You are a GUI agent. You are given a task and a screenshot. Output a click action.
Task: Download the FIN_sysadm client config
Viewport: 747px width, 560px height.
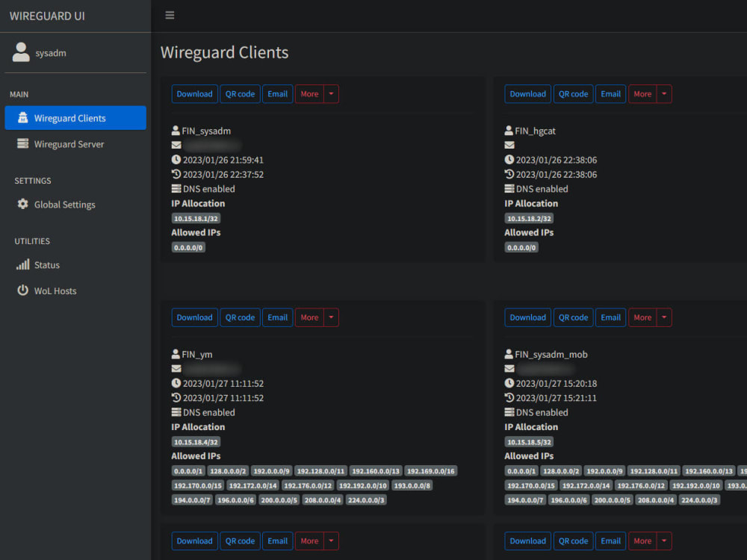(194, 93)
